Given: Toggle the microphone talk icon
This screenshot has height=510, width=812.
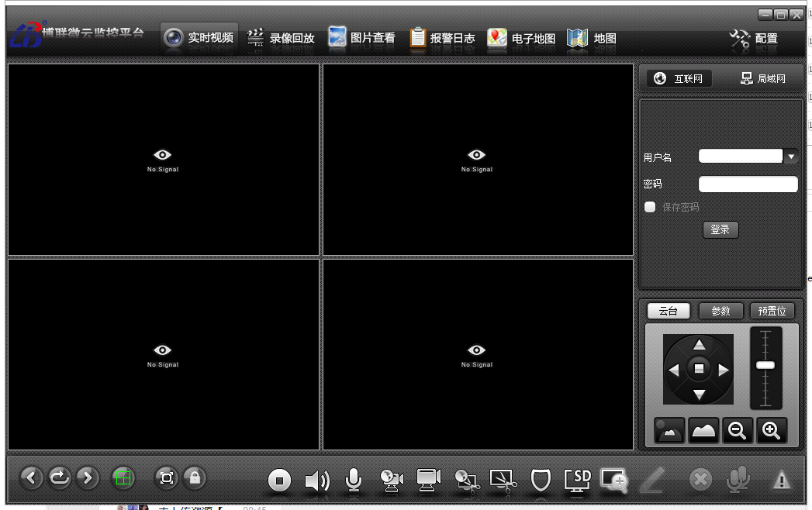Looking at the screenshot, I should pyautogui.click(x=353, y=481).
